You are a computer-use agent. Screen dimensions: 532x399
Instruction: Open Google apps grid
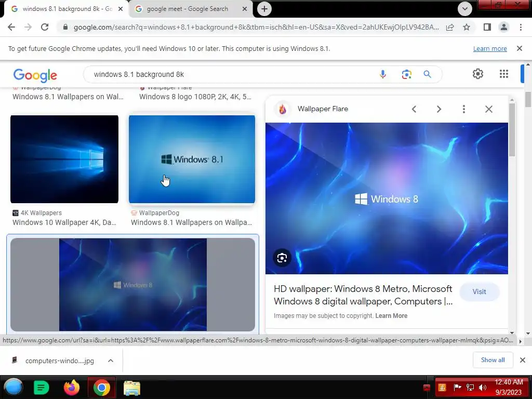(x=504, y=74)
